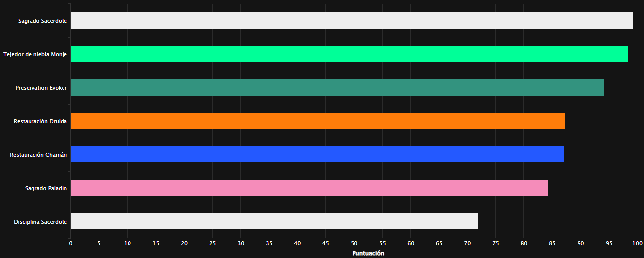Click the "Restauración Chamán" label

tap(38, 155)
